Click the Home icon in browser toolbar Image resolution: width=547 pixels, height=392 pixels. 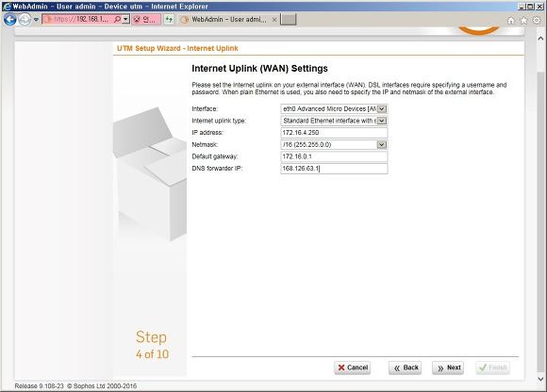tap(511, 21)
